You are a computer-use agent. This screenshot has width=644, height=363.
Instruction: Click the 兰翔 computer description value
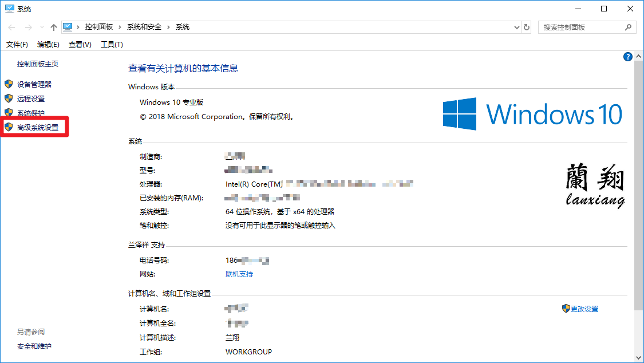point(232,338)
